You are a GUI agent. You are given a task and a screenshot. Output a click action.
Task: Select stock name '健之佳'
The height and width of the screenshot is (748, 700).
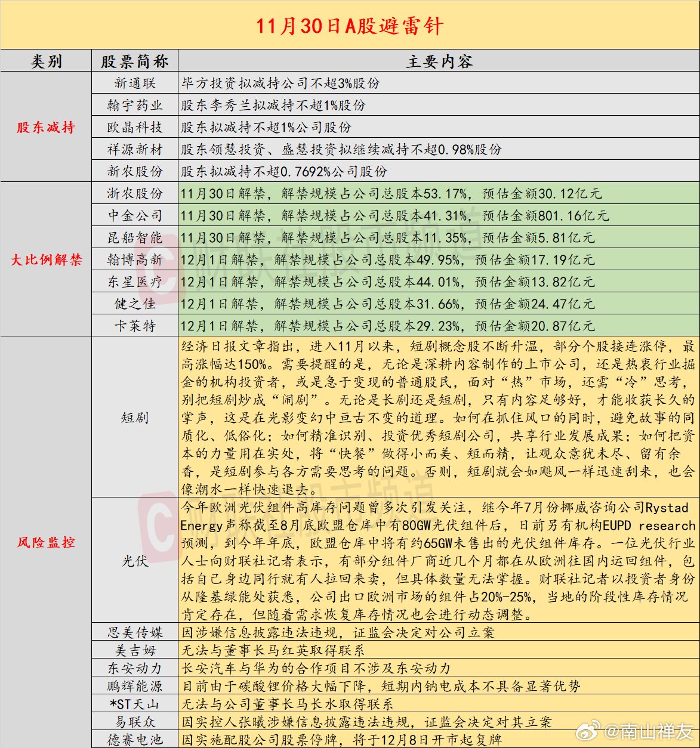click(x=135, y=304)
